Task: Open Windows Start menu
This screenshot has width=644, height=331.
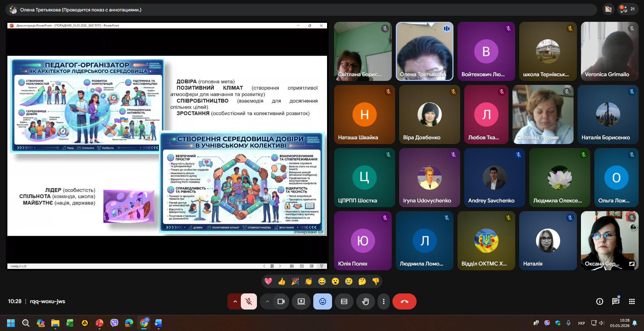Action: pyautogui.click(x=11, y=323)
